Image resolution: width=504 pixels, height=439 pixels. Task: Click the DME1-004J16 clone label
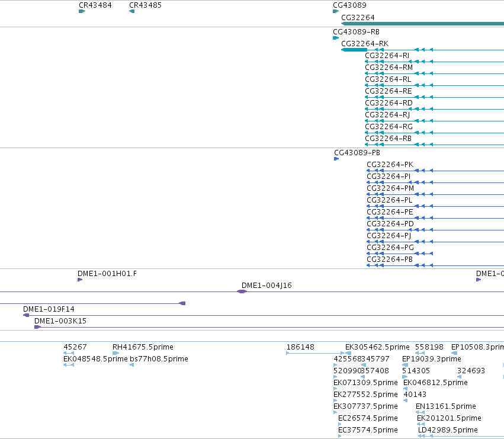coord(267,286)
